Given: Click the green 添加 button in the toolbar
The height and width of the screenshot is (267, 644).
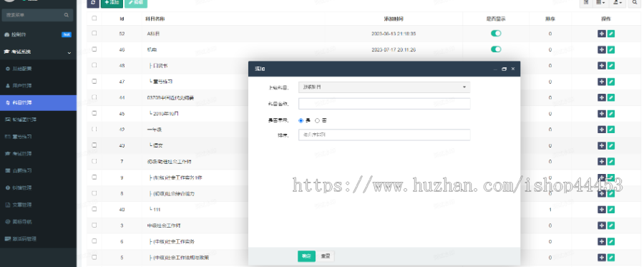Looking at the screenshot, I should click(112, 3).
